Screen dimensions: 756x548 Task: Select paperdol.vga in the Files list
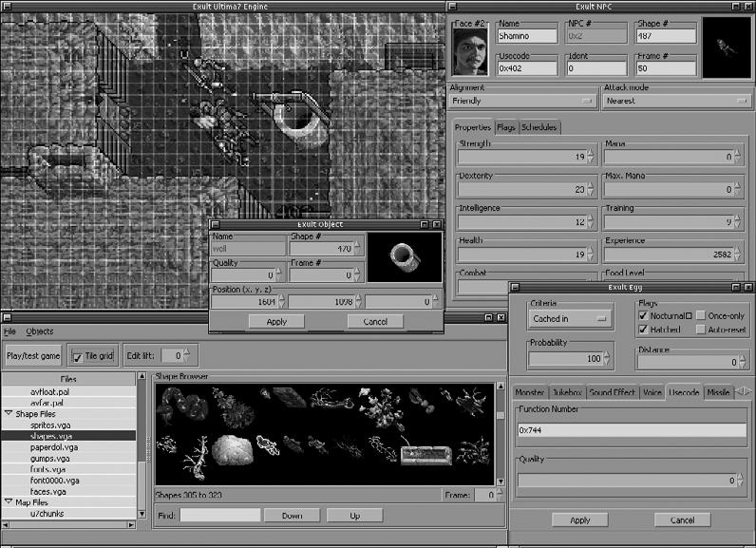(x=68, y=447)
